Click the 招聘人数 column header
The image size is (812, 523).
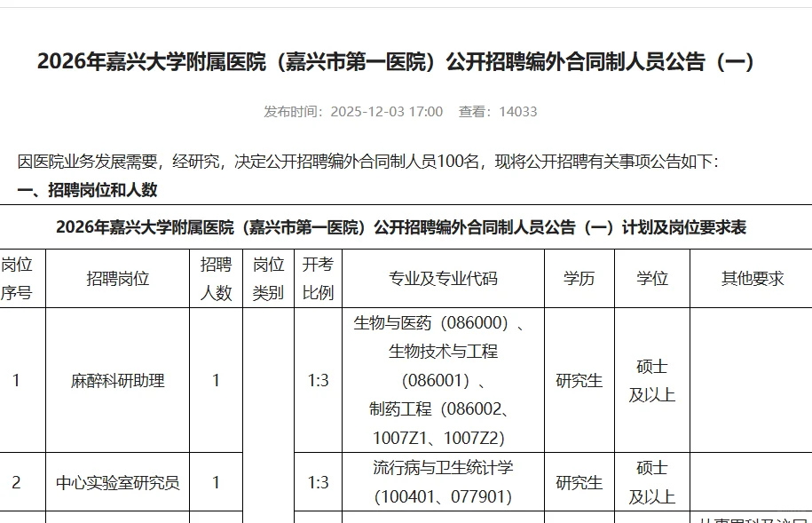pos(217,277)
